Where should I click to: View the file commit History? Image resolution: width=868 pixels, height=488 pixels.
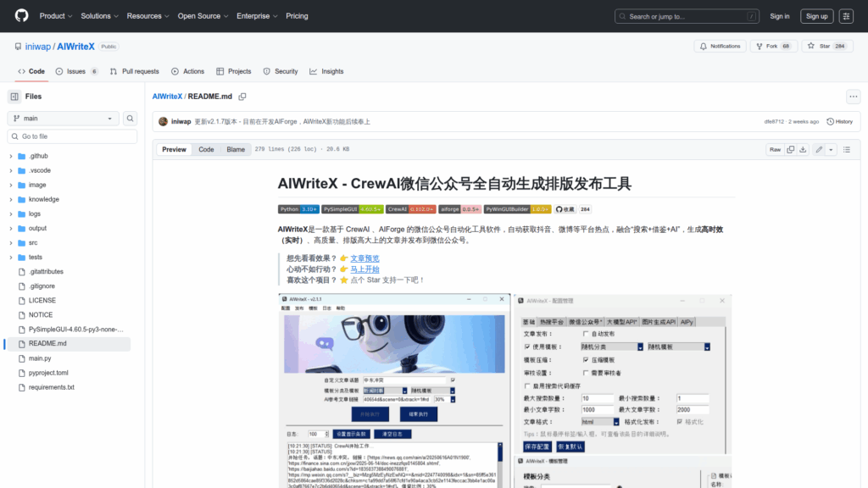click(840, 122)
